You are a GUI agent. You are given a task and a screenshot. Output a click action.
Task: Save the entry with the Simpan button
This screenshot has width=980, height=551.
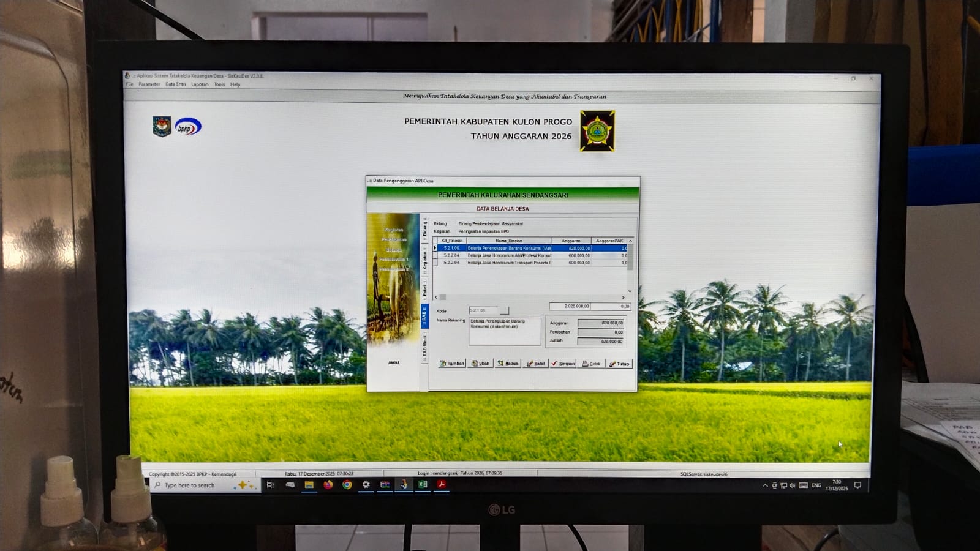(563, 364)
